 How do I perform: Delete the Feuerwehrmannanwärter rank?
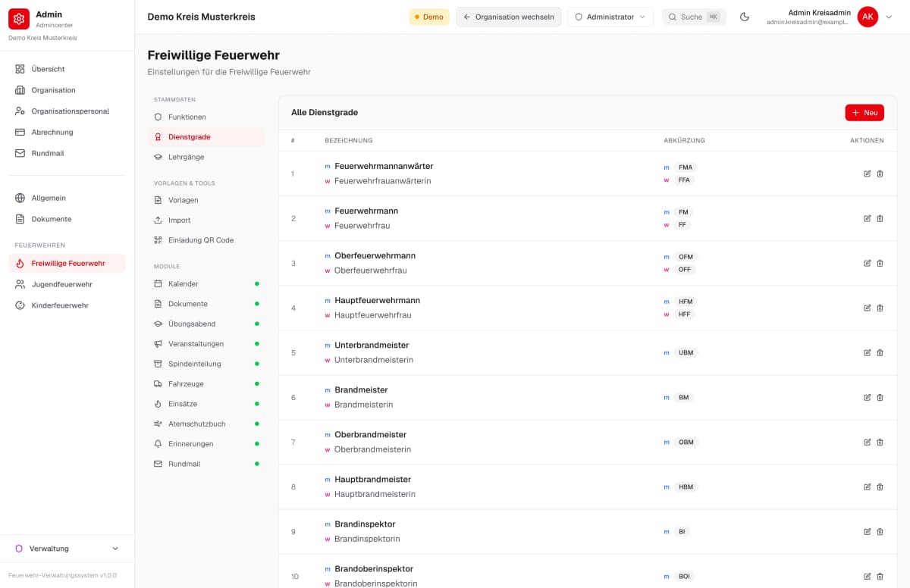880,174
